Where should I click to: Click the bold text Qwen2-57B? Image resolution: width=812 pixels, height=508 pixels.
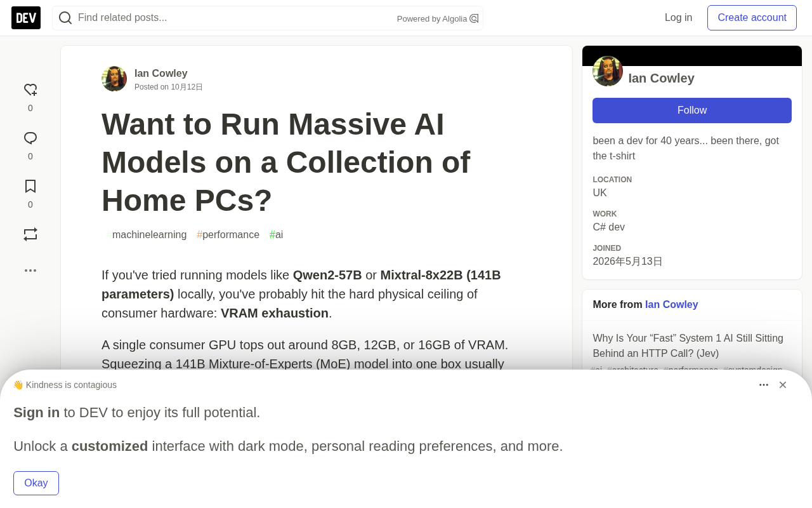point(327,276)
